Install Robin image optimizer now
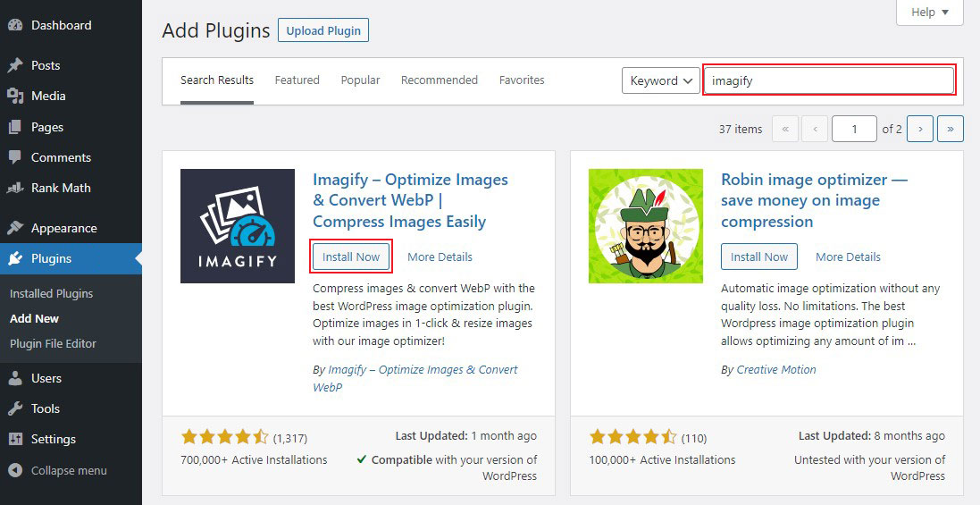The width and height of the screenshot is (980, 505). 759,257
